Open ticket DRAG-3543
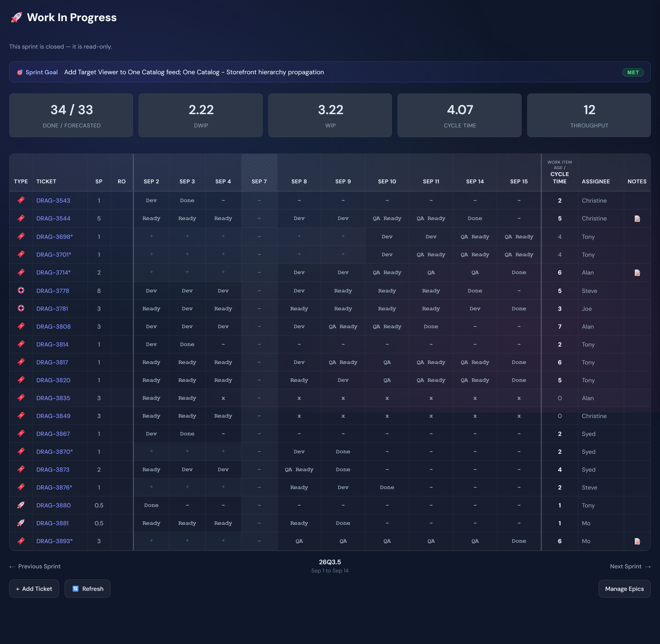660x644 pixels. click(x=53, y=201)
